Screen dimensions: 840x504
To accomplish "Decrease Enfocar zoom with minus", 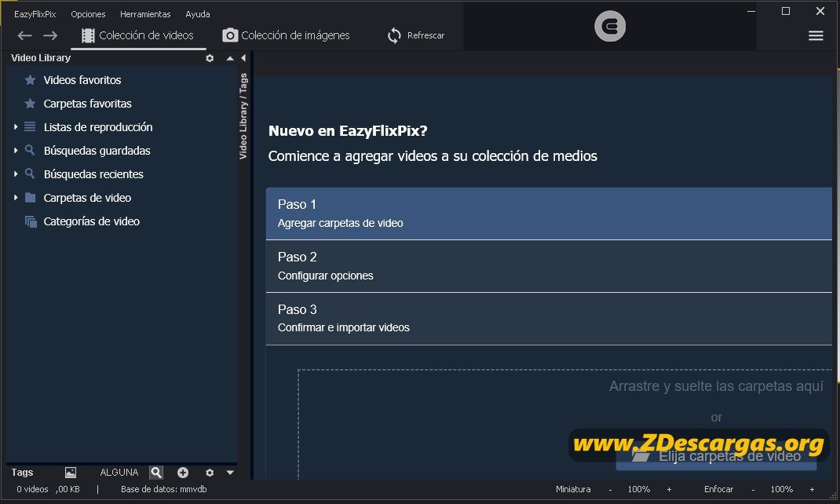I will (x=753, y=490).
